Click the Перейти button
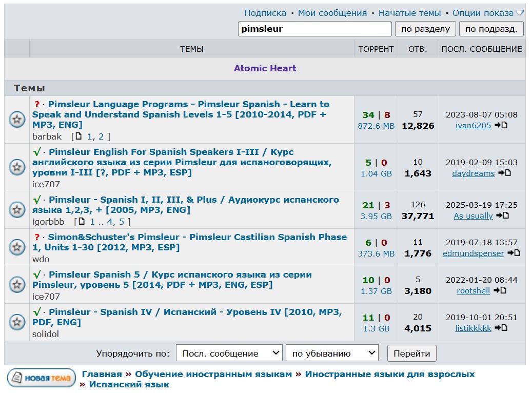 coord(412,353)
